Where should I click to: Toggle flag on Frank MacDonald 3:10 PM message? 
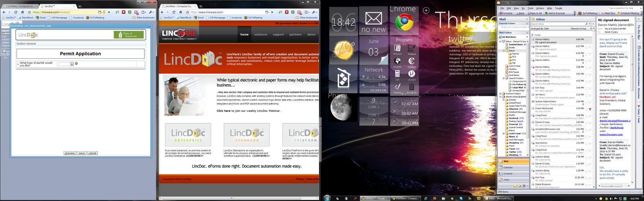pos(590,109)
